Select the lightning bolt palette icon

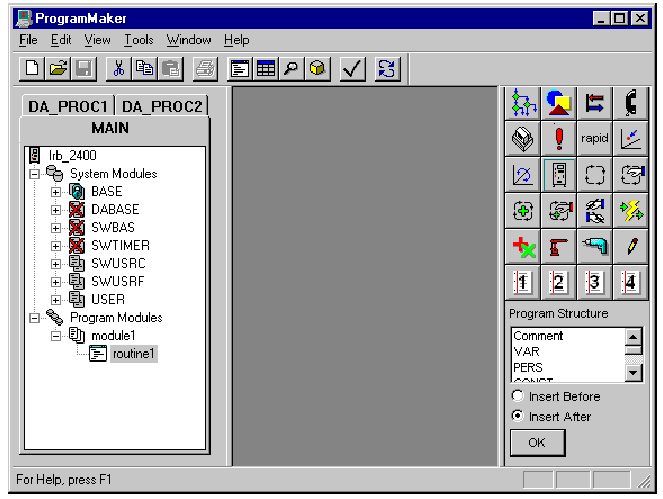630,211
